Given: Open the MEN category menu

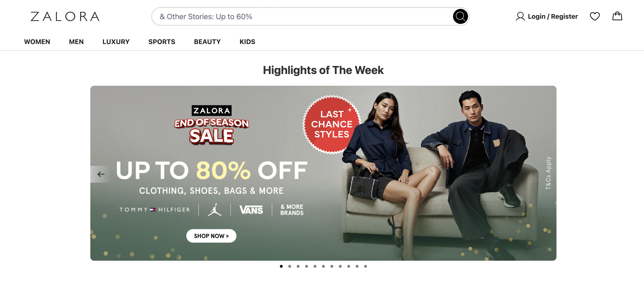Looking at the screenshot, I should click(76, 42).
